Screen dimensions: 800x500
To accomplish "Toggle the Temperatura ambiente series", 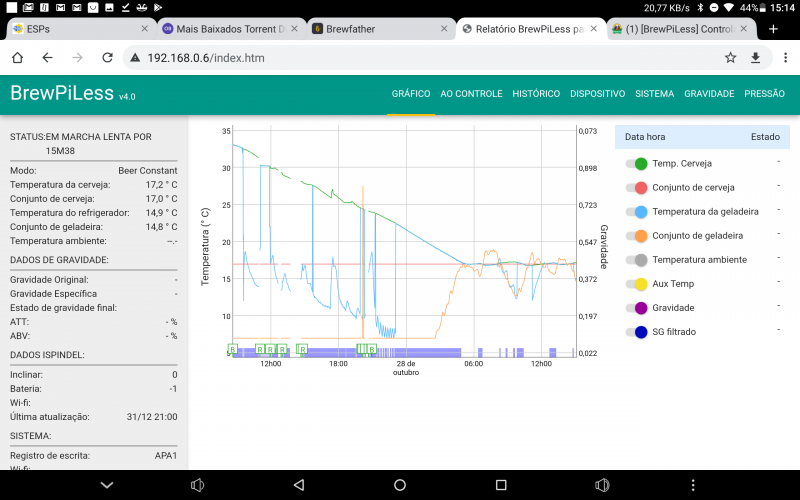I will [x=637, y=260].
